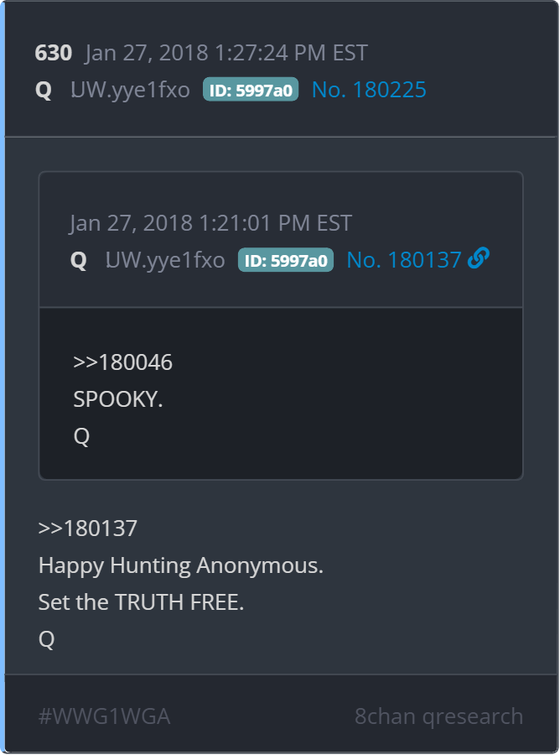Image resolution: width=560 pixels, height=755 pixels.
Task: Click the ID: 5997a0 badge in quoted post
Action: (286, 260)
